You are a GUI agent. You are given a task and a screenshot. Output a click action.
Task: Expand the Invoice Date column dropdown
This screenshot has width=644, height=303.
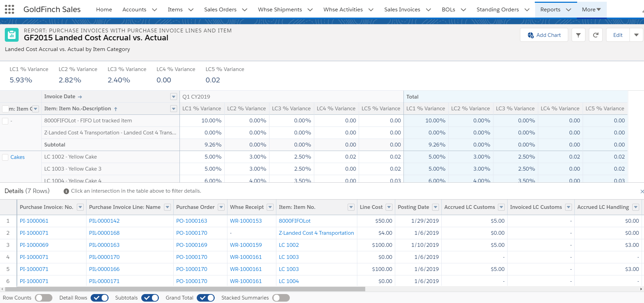tap(174, 97)
